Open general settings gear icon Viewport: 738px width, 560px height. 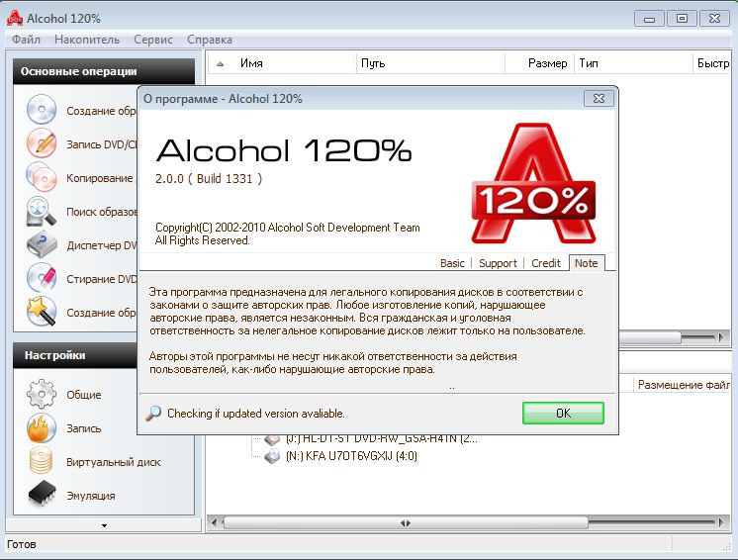[41, 394]
